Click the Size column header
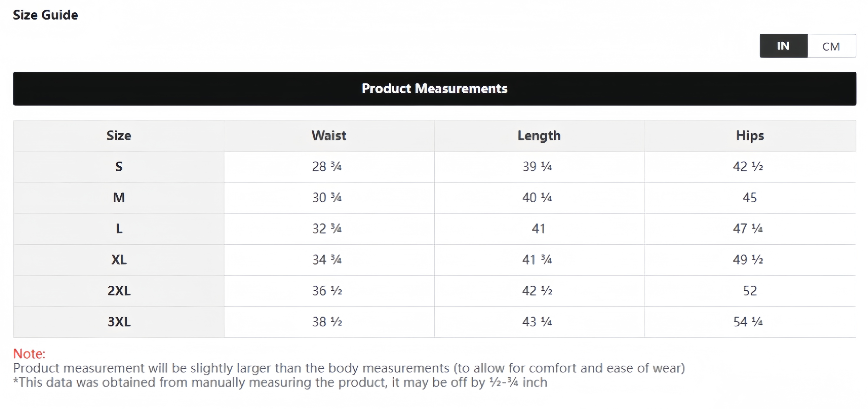This screenshot has width=868, height=409. pyautogui.click(x=119, y=135)
